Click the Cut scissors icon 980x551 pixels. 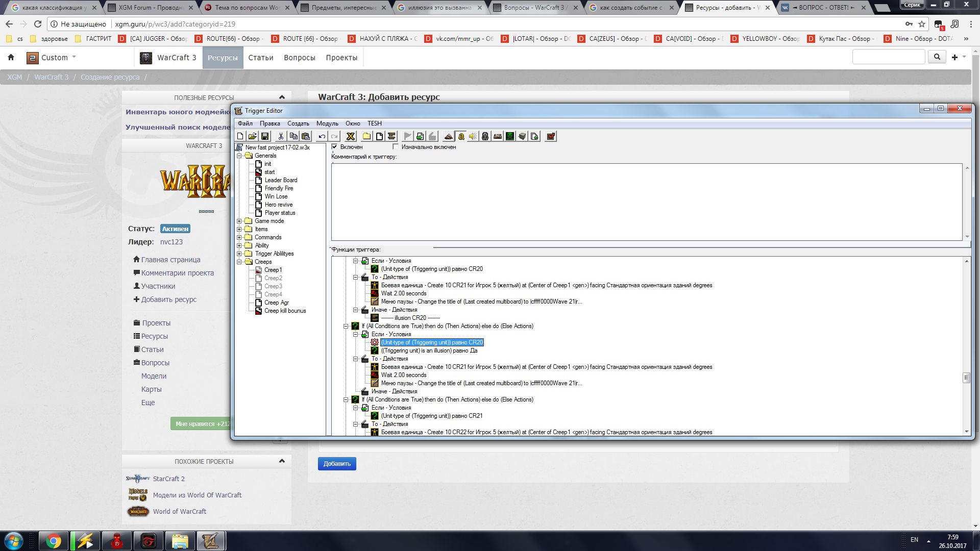click(x=281, y=136)
